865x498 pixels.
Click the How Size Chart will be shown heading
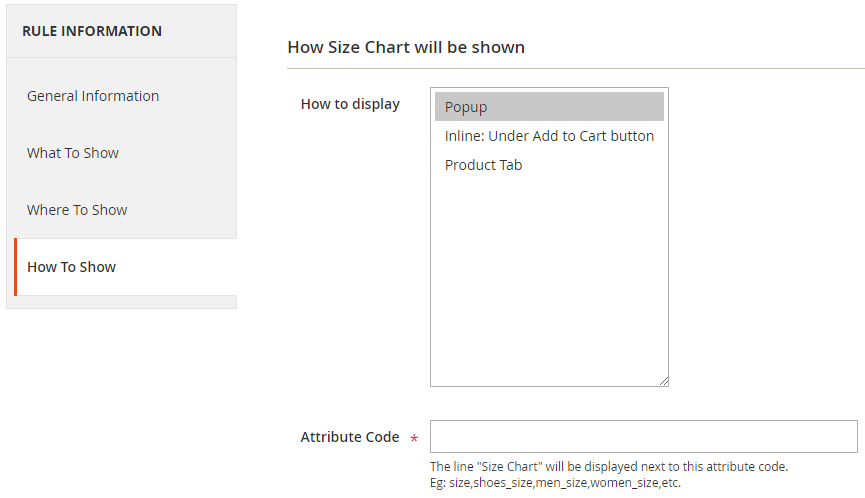click(406, 47)
